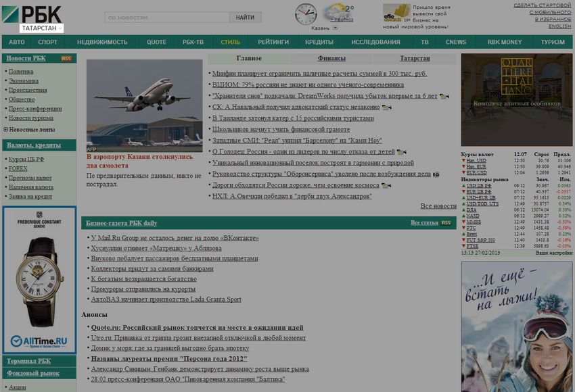Click the RSS icon beside Новости РБК
This screenshot has height=392, width=575.
[x=66, y=59]
